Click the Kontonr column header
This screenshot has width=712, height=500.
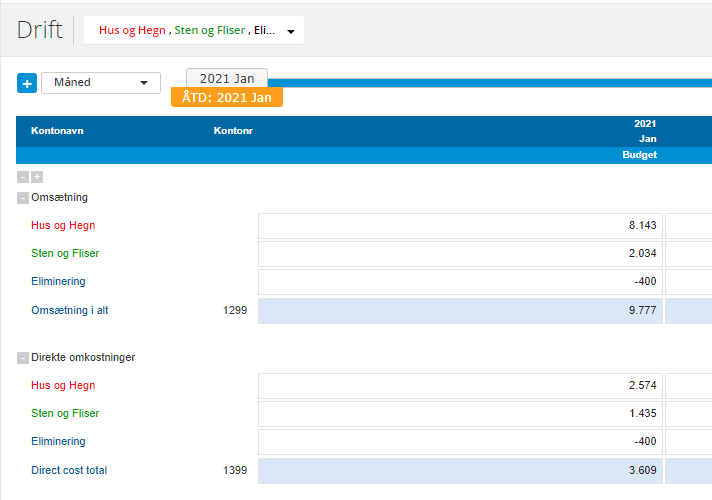[x=233, y=131]
